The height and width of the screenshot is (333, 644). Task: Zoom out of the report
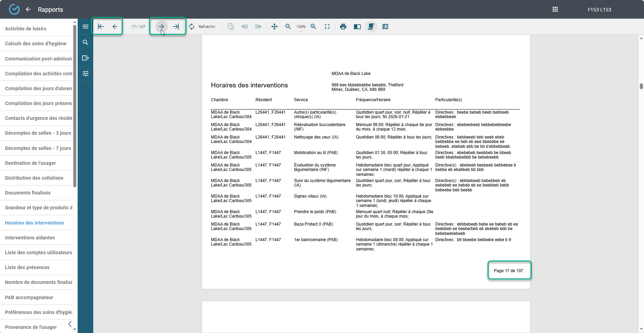pyautogui.click(x=288, y=27)
